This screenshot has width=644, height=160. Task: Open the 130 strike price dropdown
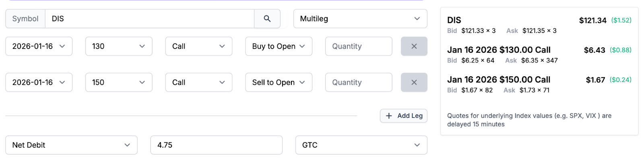(x=119, y=46)
